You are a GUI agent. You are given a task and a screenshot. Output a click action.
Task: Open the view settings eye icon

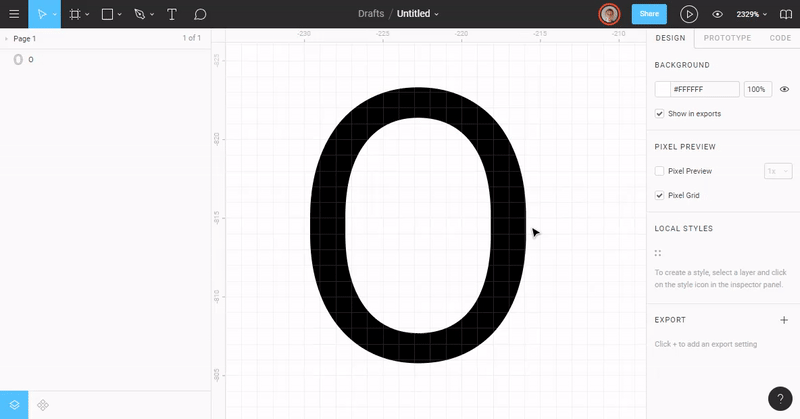[x=717, y=14]
